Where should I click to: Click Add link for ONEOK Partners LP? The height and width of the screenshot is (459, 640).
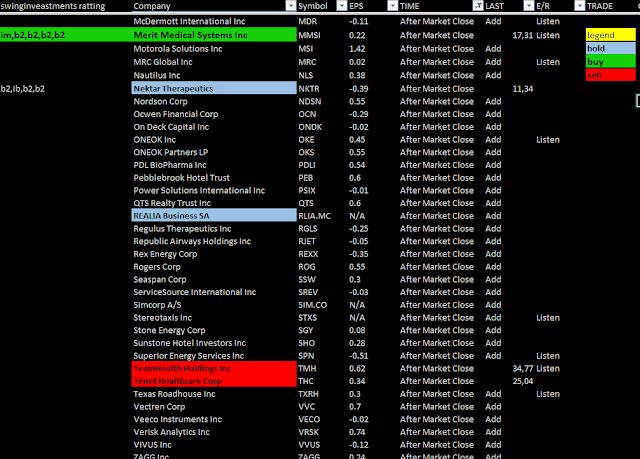pos(493,152)
